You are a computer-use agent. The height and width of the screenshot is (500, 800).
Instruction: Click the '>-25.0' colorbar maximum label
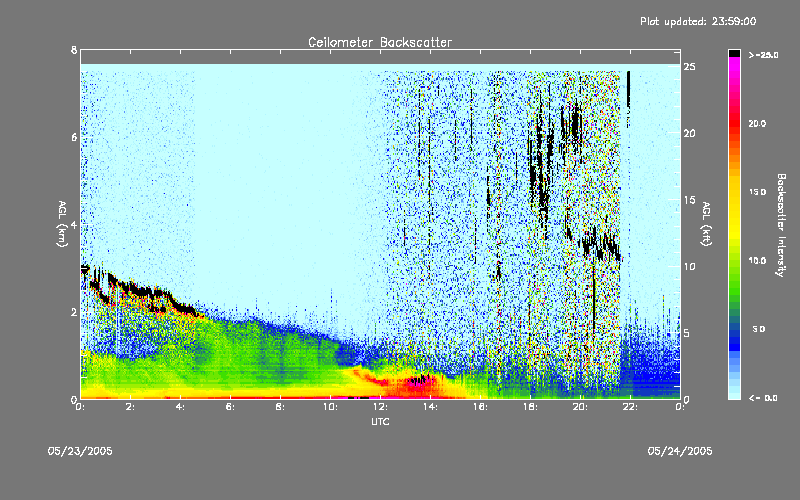point(763,55)
